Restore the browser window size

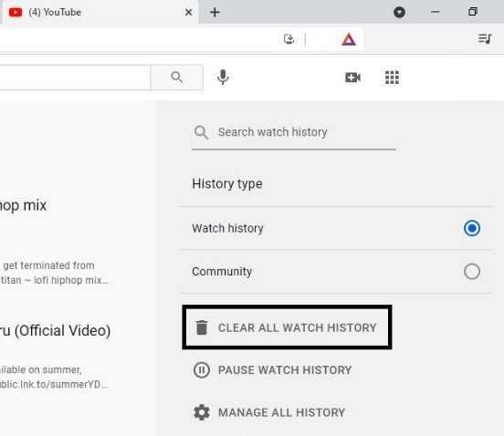coord(473,12)
